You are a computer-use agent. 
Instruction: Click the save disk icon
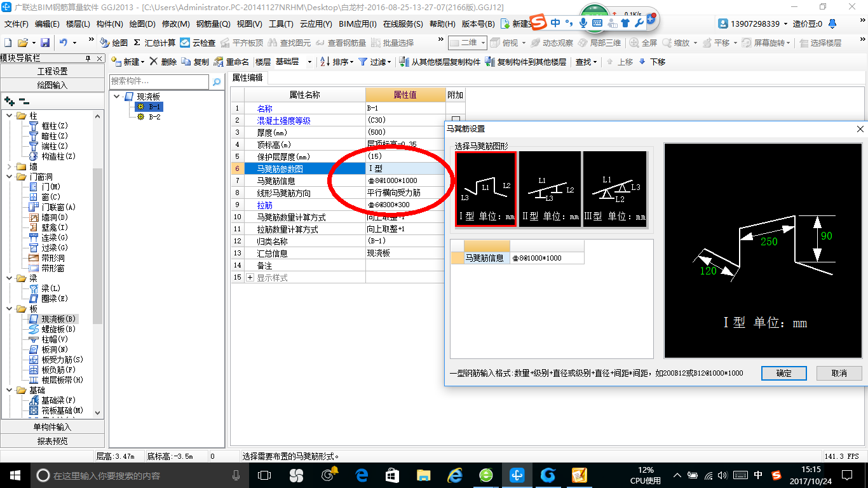(x=45, y=43)
